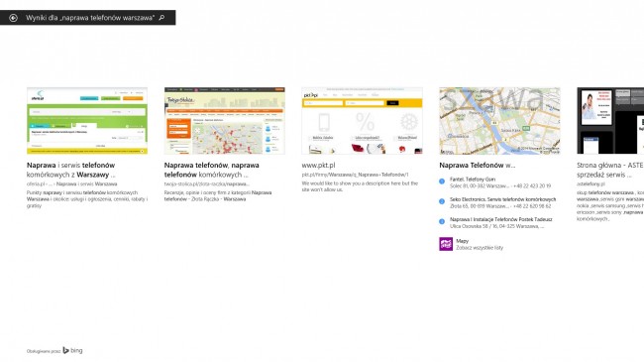Open 'Naprawa telefonów, naprawa telefonów komórkowych' result
Screen dimensions: 644x362
(x=211, y=170)
